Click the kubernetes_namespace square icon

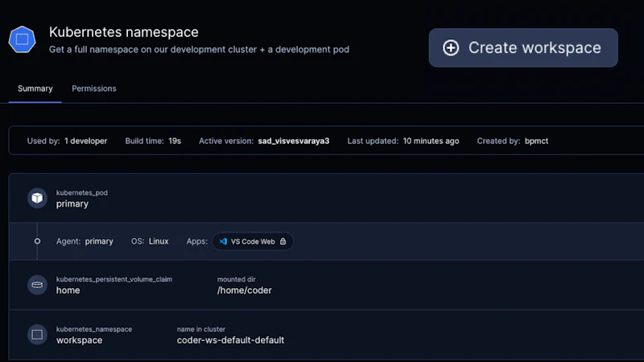pyautogui.click(x=37, y=335)
